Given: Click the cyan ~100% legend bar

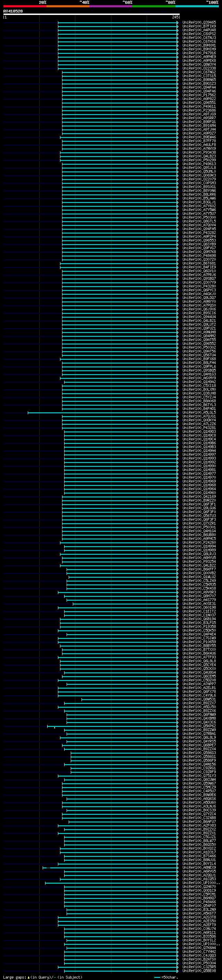Looking at the screenshot, I should (x=197, y=6).
